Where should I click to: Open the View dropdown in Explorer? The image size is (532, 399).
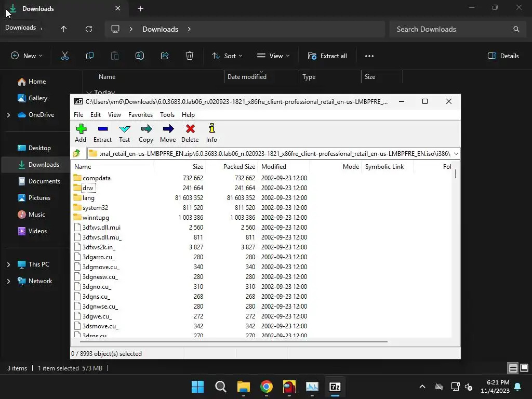[273, 56]
